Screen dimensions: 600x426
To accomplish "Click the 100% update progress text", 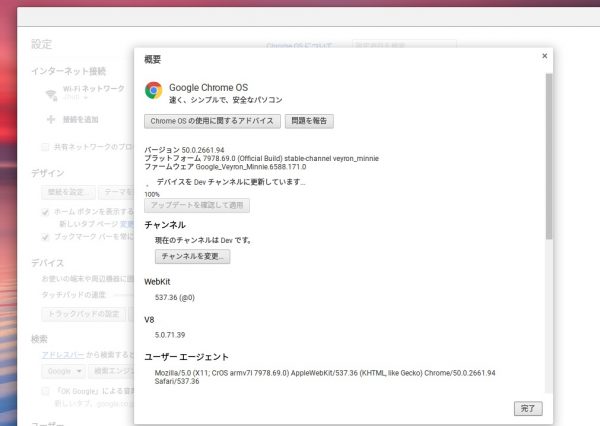I will 152,194.
